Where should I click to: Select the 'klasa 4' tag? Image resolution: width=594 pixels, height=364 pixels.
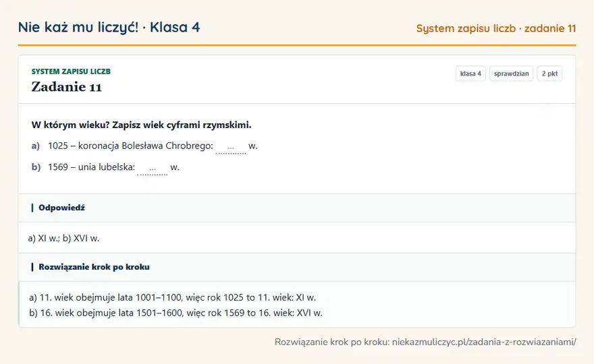[470, 73]
